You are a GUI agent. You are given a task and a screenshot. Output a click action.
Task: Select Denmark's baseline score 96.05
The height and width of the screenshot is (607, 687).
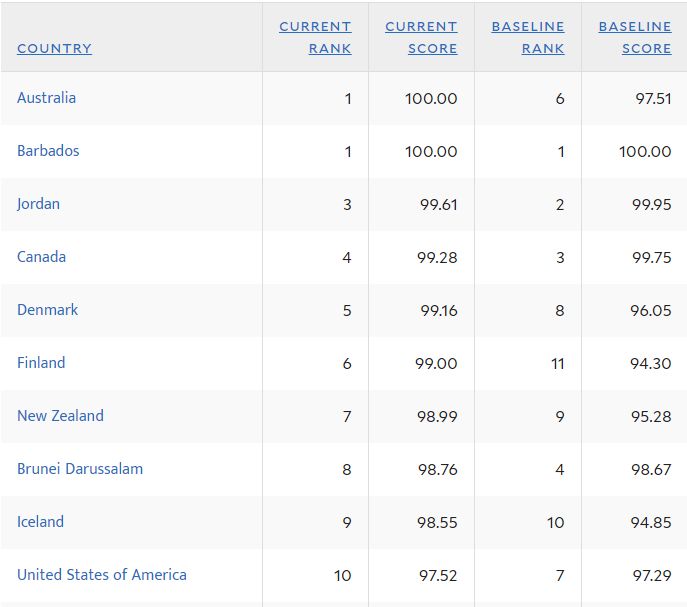click(651, 311)
